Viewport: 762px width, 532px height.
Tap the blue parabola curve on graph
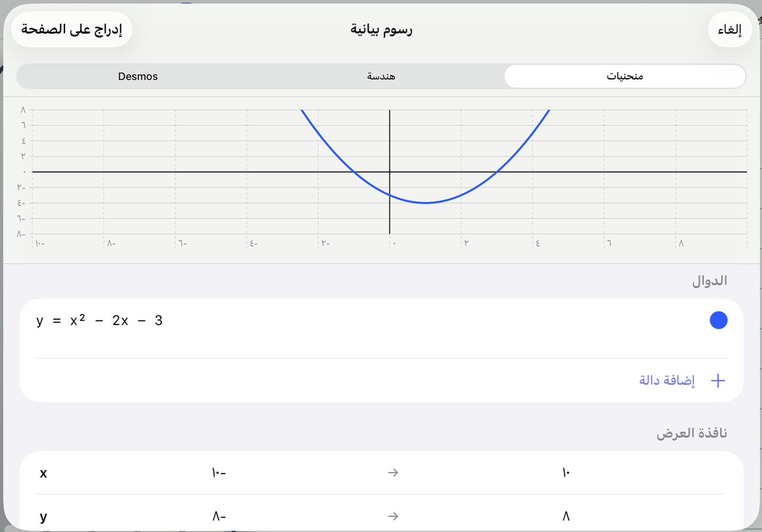[x=425, y=203]
